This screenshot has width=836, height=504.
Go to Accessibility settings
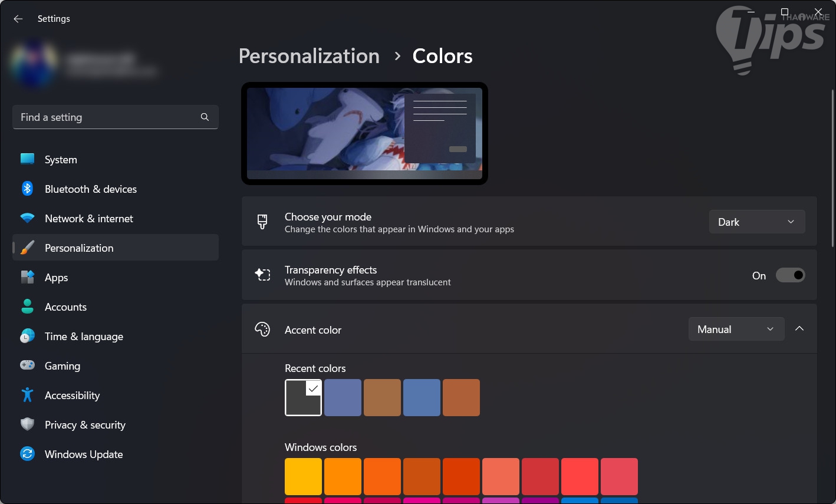click(x=116, y=395)
